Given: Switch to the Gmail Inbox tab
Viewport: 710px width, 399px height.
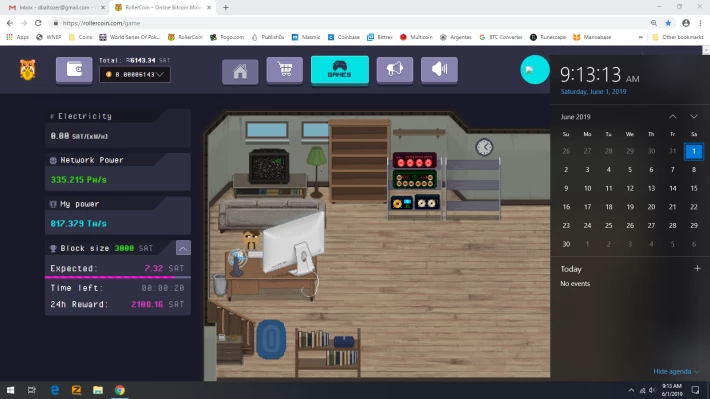Looking at the screenshot, I should (57, 8).
